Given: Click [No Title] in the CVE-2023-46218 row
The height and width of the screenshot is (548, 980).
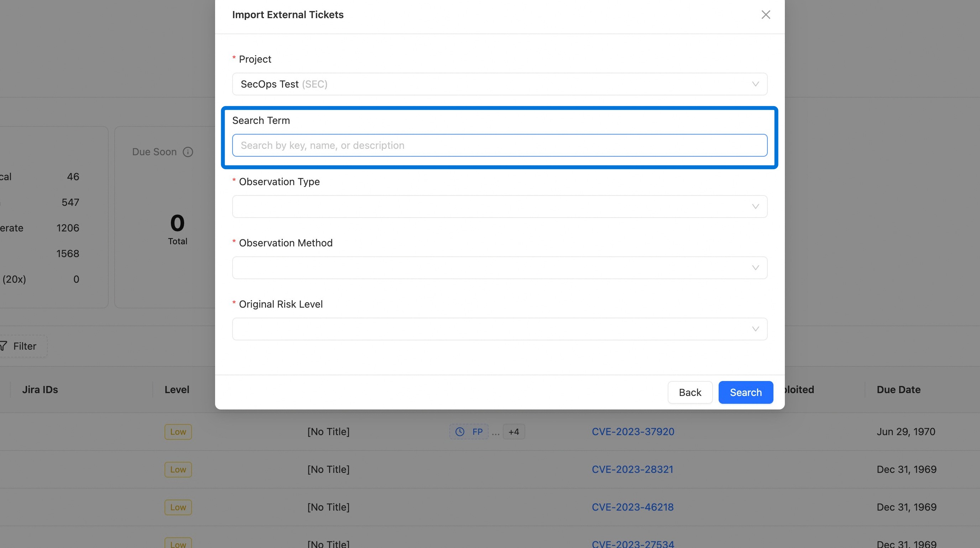Looking at the screenshot, I should (328, 507).
